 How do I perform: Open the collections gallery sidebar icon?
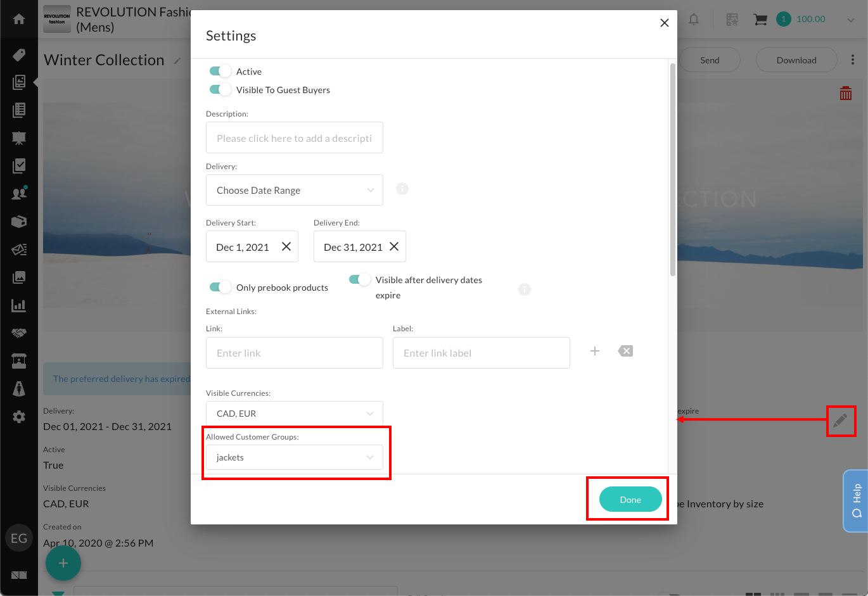[19, 82]
